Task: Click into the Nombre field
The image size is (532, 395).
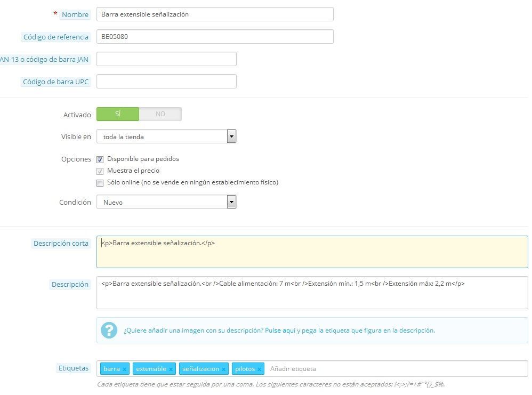Action: coord(215,14)
